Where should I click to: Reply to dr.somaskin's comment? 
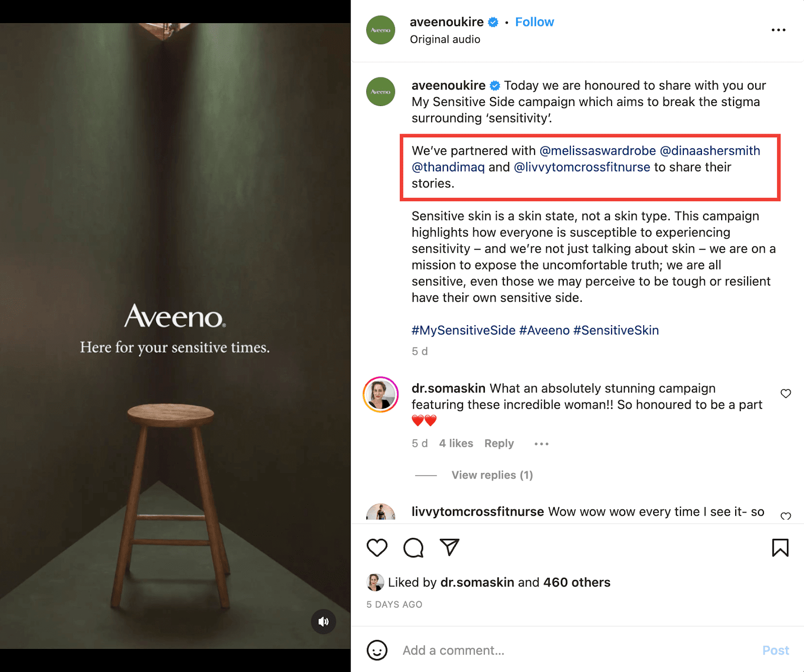tap(498, 443)
